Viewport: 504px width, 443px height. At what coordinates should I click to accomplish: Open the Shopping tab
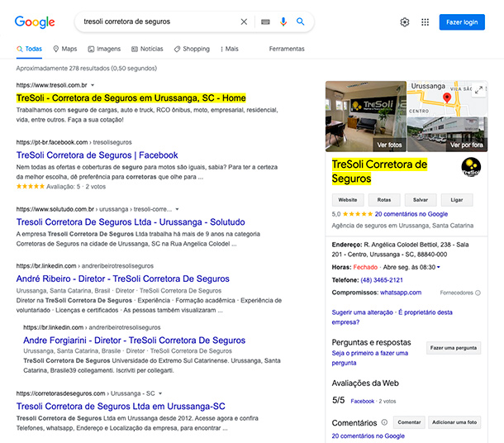point(192,49)
